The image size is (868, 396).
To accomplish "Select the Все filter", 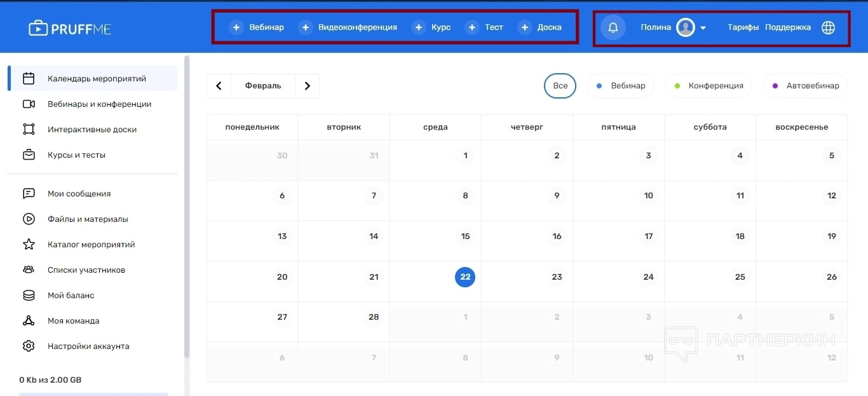I will [560, 86].
